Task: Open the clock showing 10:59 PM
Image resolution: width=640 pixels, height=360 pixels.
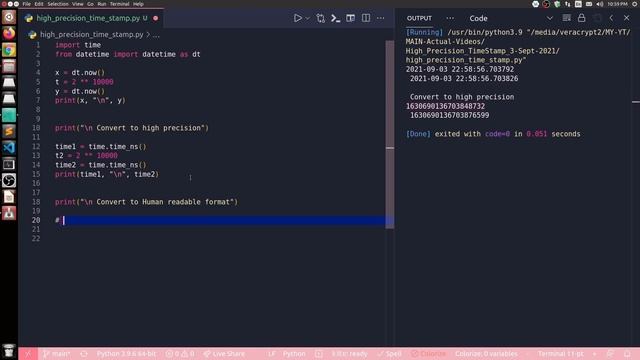Action: pyautogui.click(x=617, y=4)
